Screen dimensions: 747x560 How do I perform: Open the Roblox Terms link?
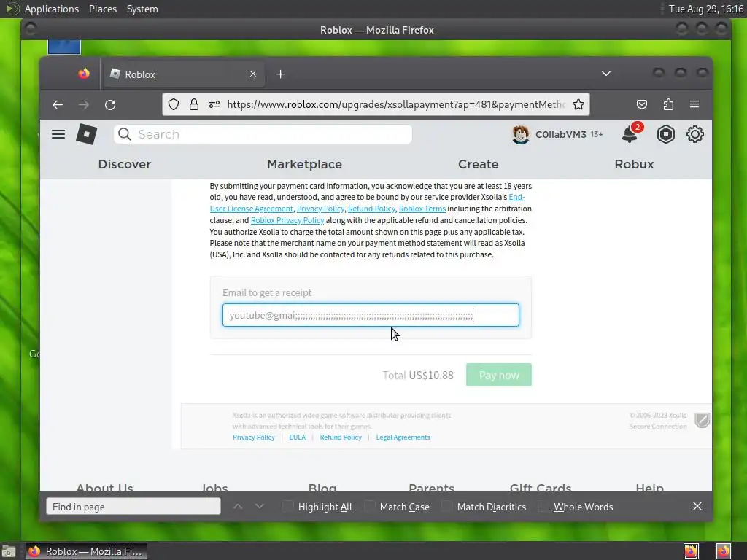422,209
